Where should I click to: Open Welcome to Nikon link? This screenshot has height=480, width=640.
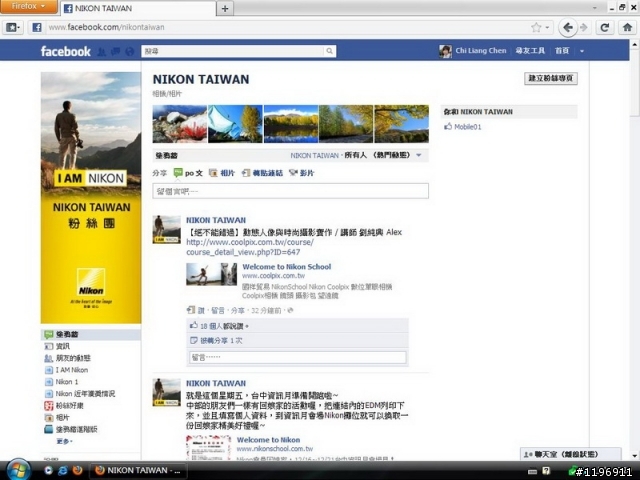coord(268,440)
